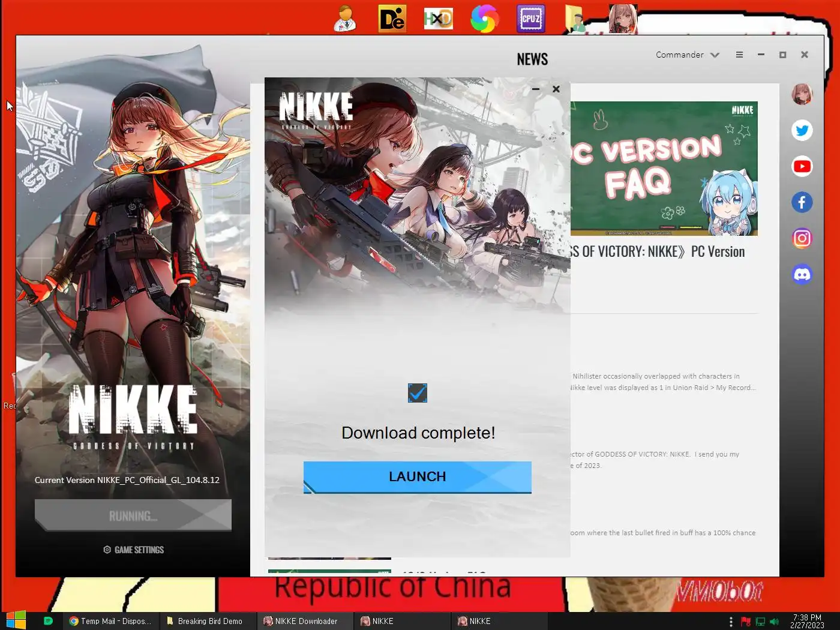This screenshot has width=840, height=630.
Task: Open the Windows Start menu
Action: tap(16, 620)
